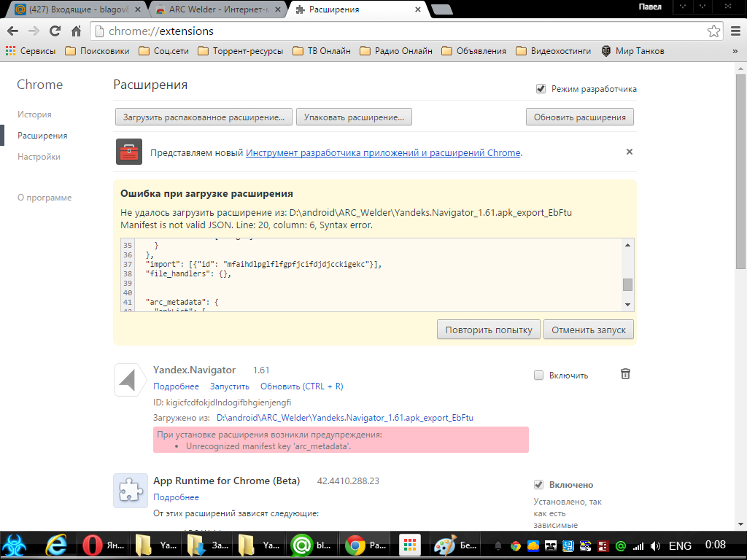Image resolution: width=747 pixels, height=560 pixels.
Task: Toggle the Режим разработчика checkbox
Action: [541, 89]
